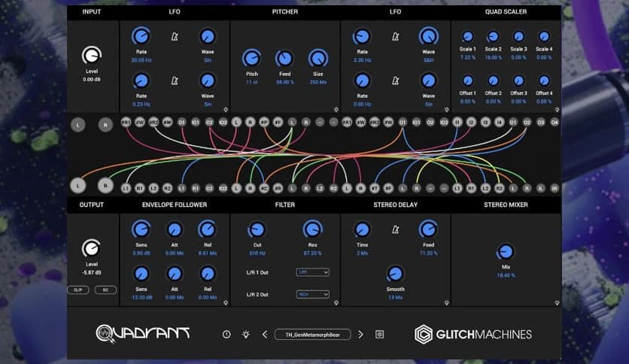Click the Stereo Mixer Mix knob
Viewport: 629px width, 364px height.
pos(506,252)
